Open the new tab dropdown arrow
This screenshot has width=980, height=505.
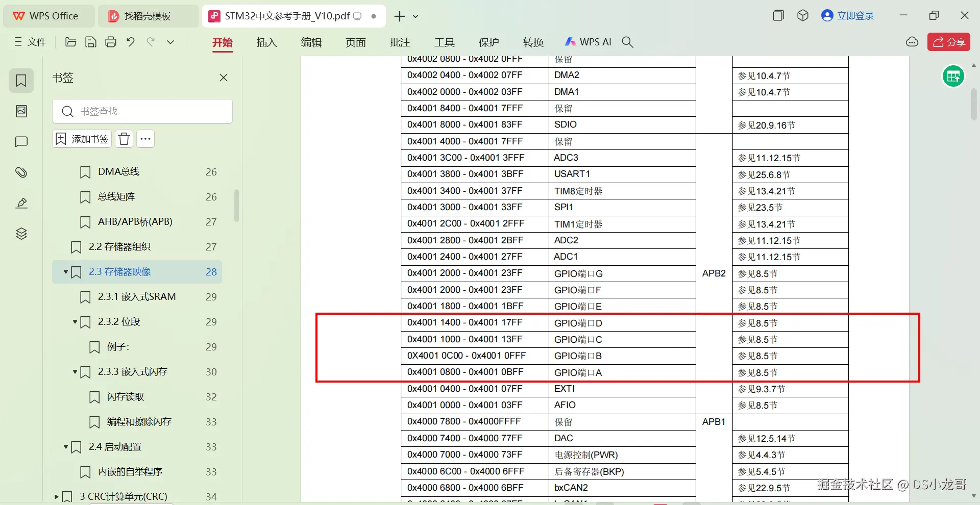(416, 16)
